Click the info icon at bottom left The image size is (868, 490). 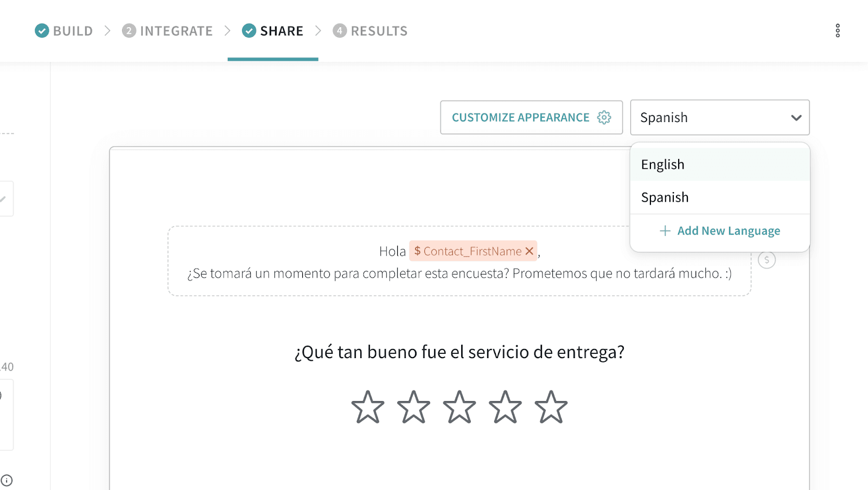[7, 480]
